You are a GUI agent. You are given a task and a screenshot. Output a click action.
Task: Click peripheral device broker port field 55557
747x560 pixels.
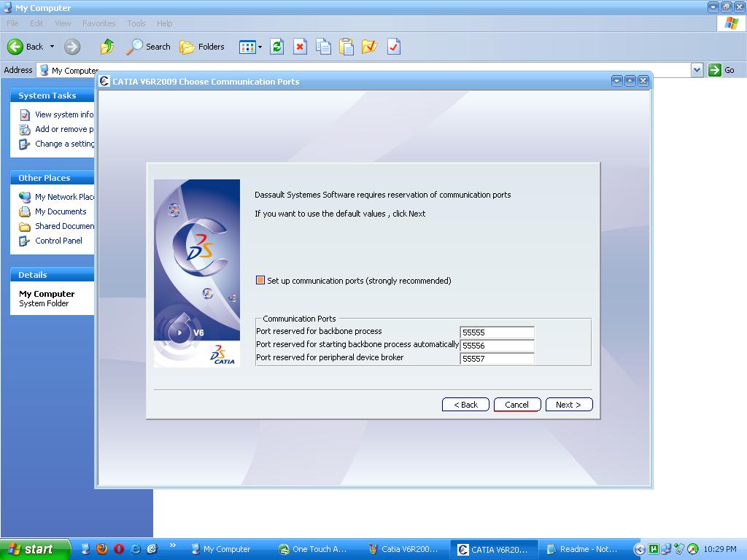point(497,359)
